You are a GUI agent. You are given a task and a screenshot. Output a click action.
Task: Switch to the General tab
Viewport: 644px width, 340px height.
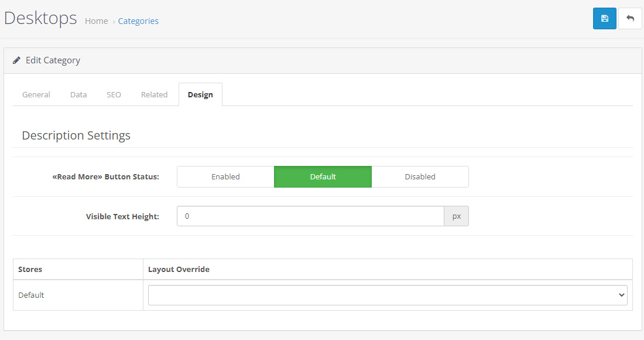[36, 94]
